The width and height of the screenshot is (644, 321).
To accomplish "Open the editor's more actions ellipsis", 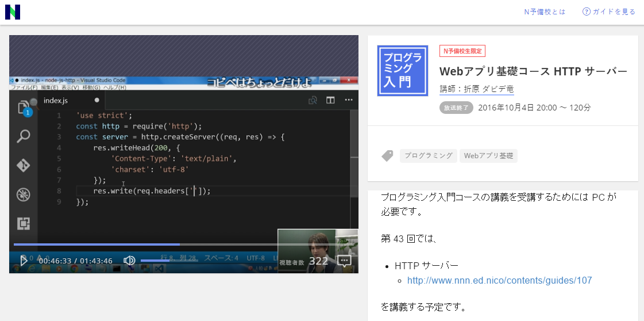I will [349, 100].
